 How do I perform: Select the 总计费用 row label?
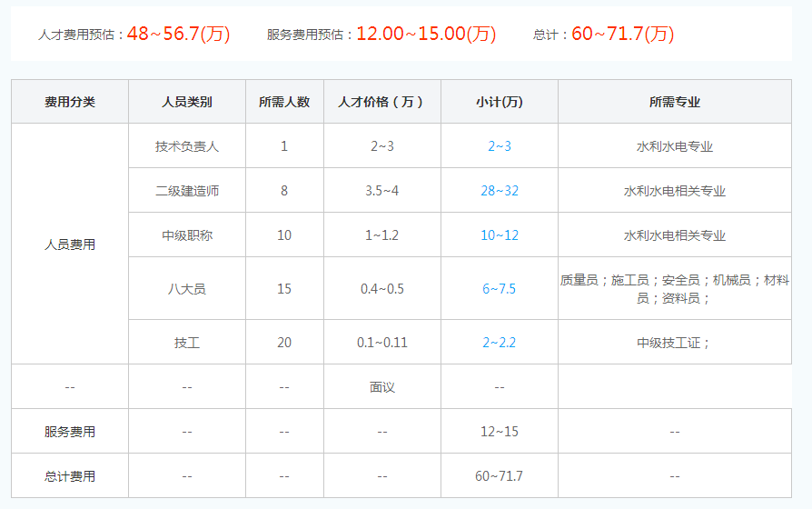pos(70,476)
